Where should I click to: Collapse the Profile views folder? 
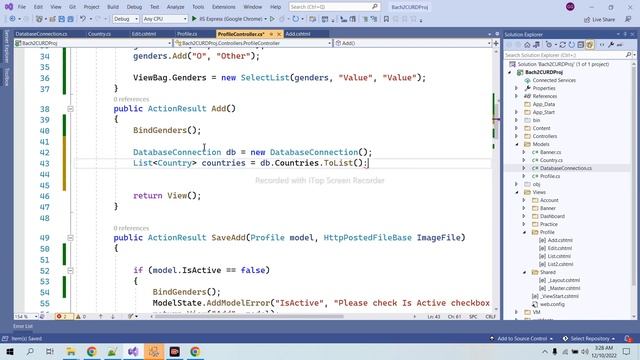tap(524, 232)
